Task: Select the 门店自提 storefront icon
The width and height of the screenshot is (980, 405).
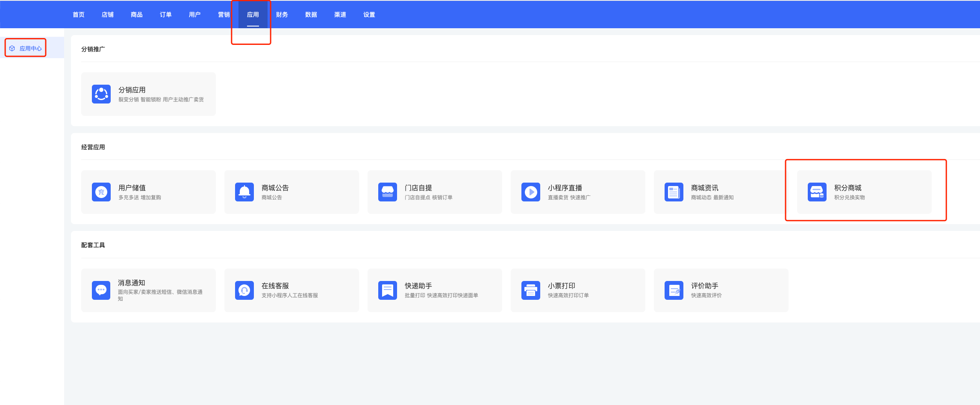Action: click(388, 192)
